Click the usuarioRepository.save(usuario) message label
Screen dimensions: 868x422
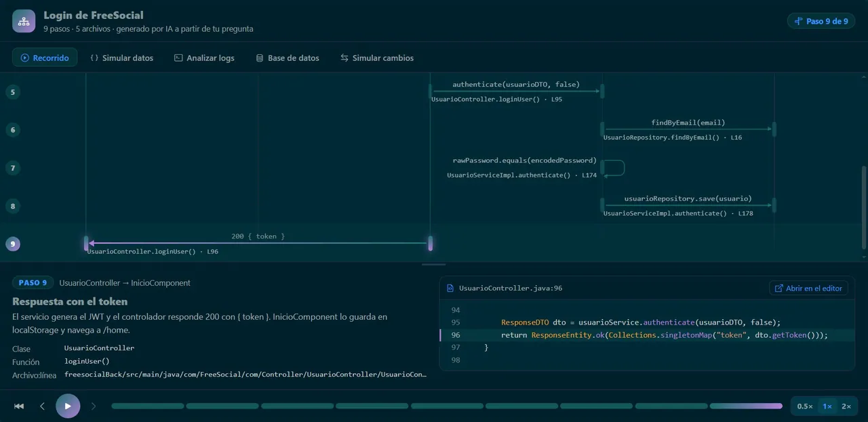688,198
